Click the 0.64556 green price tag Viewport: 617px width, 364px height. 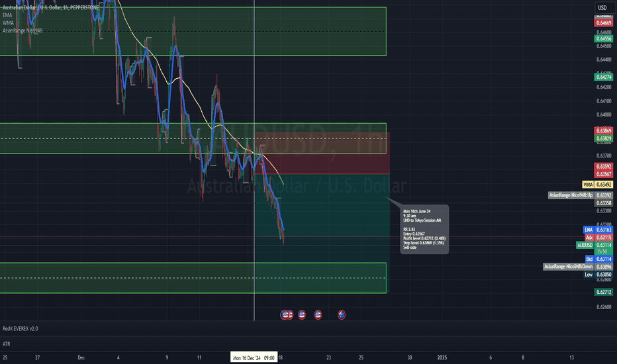(x=603, y=38)
